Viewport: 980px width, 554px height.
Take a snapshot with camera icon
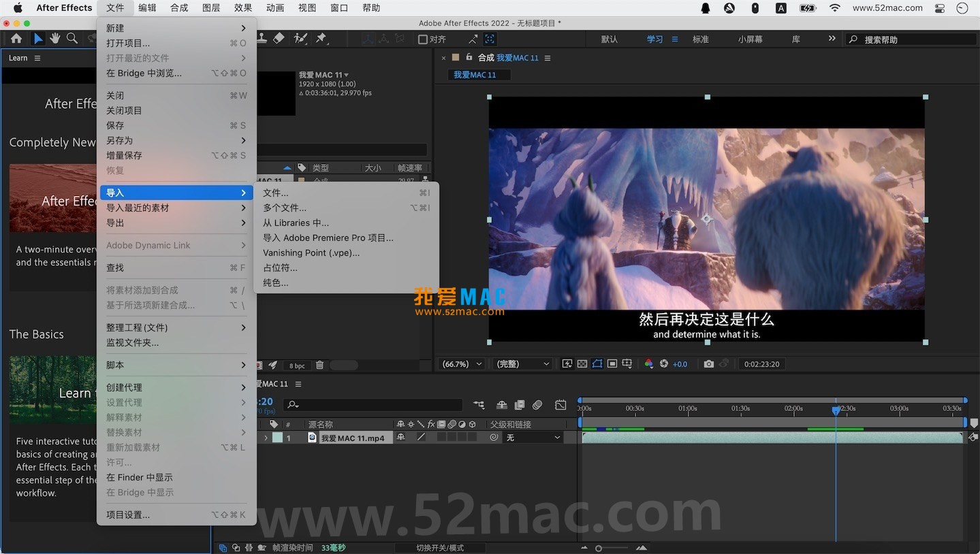709,364
